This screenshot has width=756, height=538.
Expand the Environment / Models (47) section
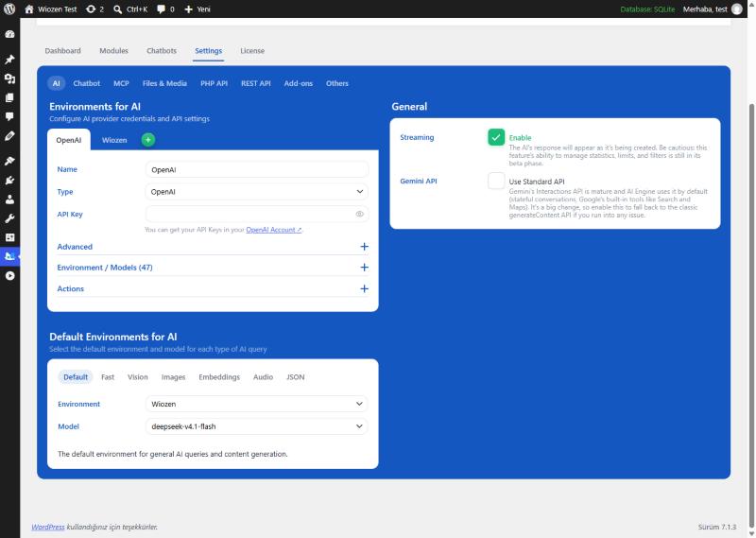point(213,268)
